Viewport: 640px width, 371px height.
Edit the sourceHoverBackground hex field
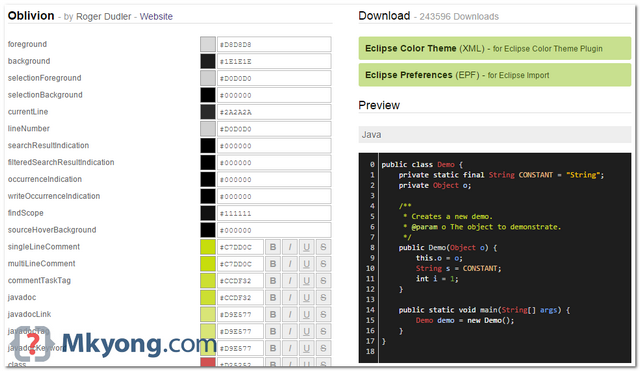tap(274, 230)
